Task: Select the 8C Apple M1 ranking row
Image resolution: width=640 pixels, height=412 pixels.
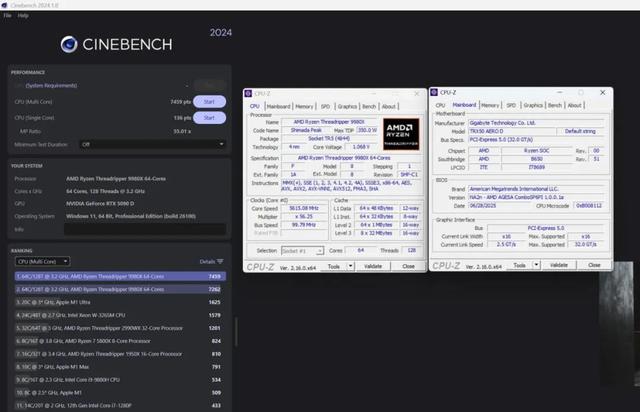Action: [x=120, y=393]
